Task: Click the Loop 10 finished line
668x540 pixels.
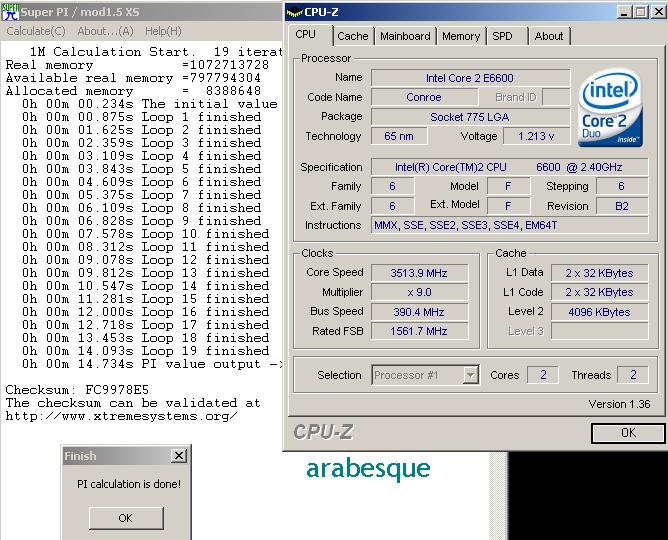Action: click(146, 234)
